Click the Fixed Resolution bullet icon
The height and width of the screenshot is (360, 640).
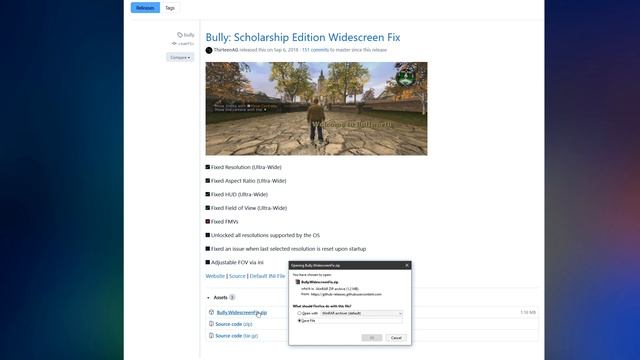tap(208, 167)
